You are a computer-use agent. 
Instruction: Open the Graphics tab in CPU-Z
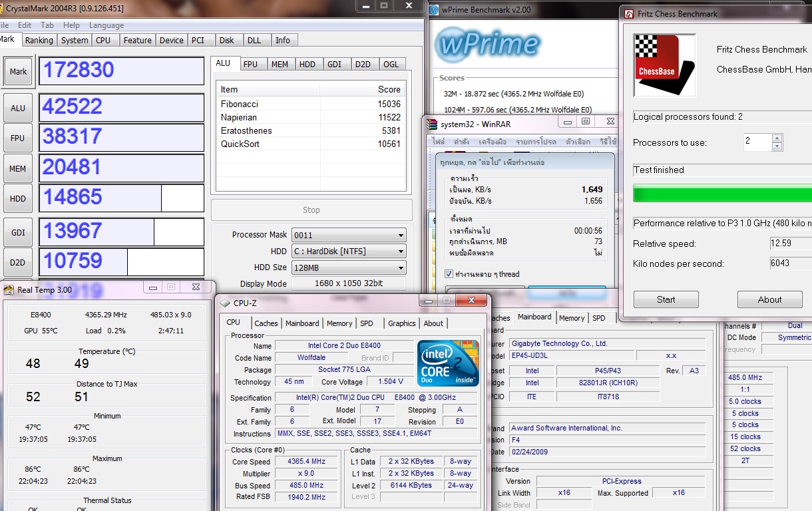[402, 323]
